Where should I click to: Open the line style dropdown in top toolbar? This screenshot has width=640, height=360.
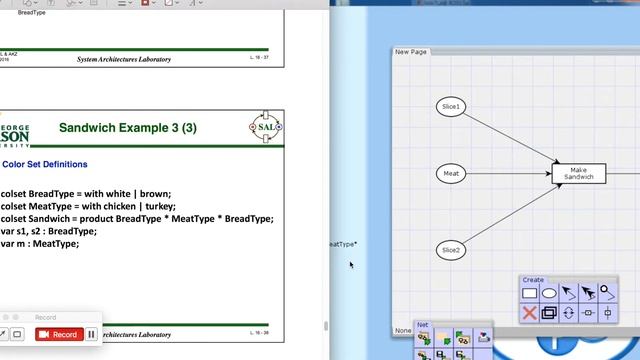(x=125, y=3)
